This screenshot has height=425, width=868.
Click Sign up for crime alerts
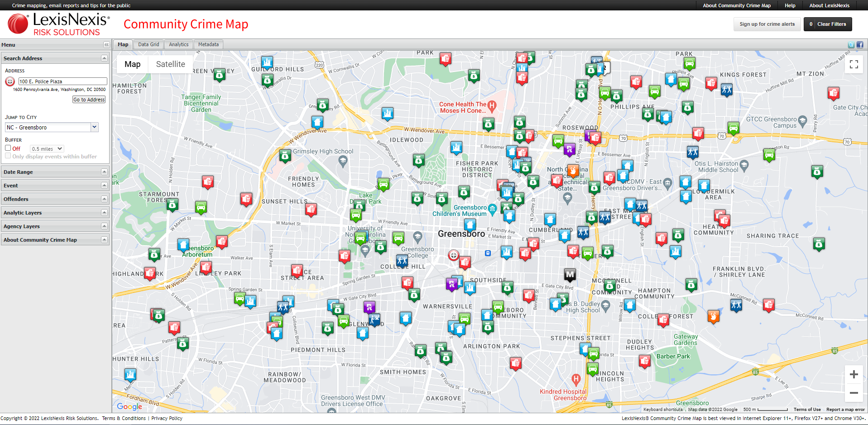[767, 24]
